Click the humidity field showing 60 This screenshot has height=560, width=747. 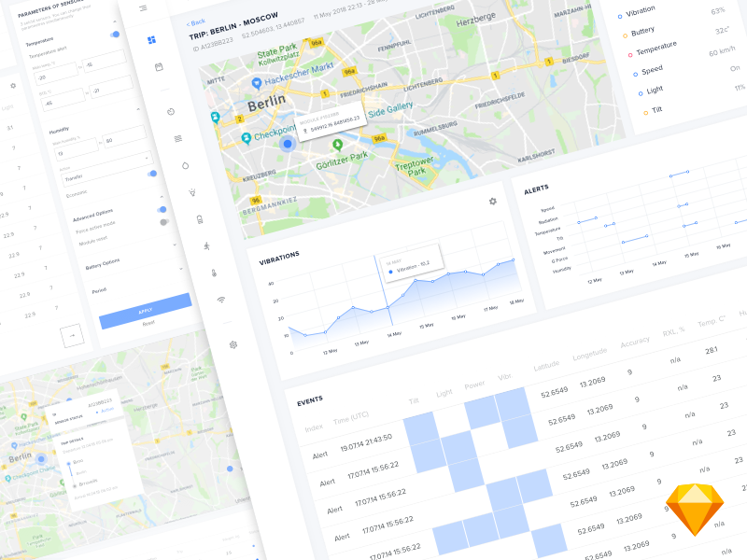[x=124, y=136]
